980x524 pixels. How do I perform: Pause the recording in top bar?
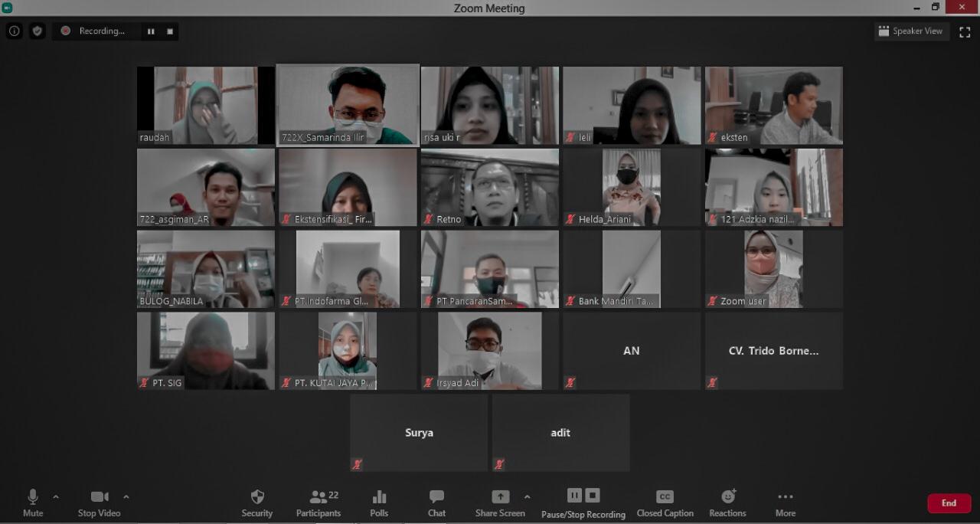tap(151, 31)
